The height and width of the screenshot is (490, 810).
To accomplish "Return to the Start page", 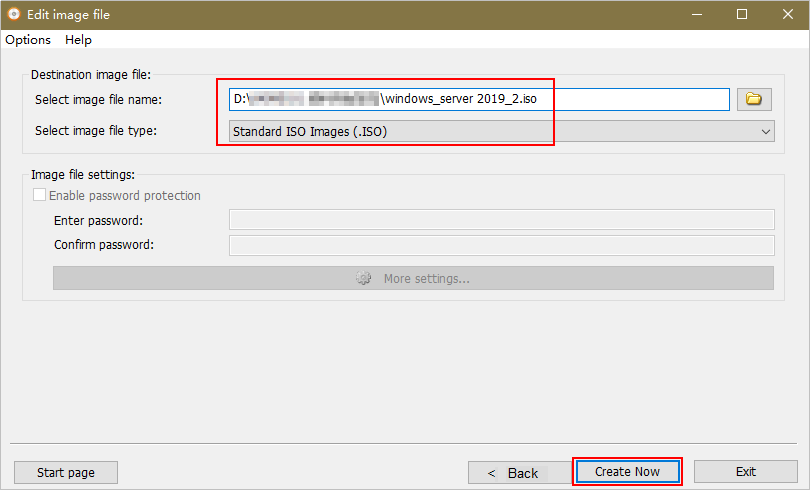I will (x=65, y=472).
